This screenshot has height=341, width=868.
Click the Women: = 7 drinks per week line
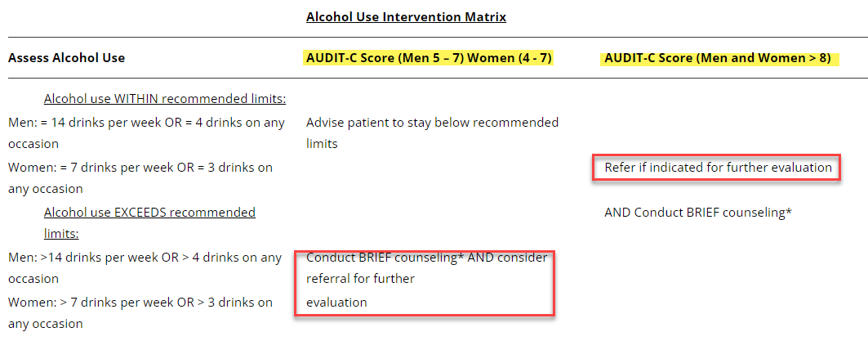[140, 168]
